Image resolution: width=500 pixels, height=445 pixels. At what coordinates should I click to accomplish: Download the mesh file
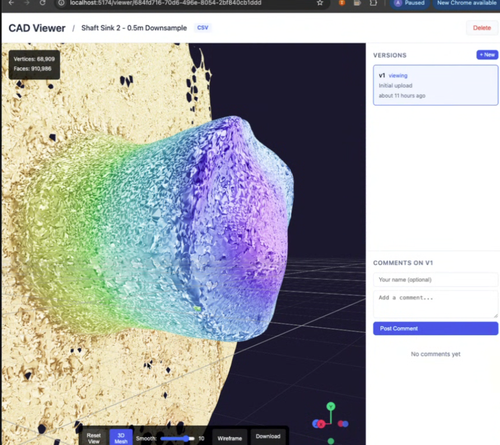tap(268, 436)
